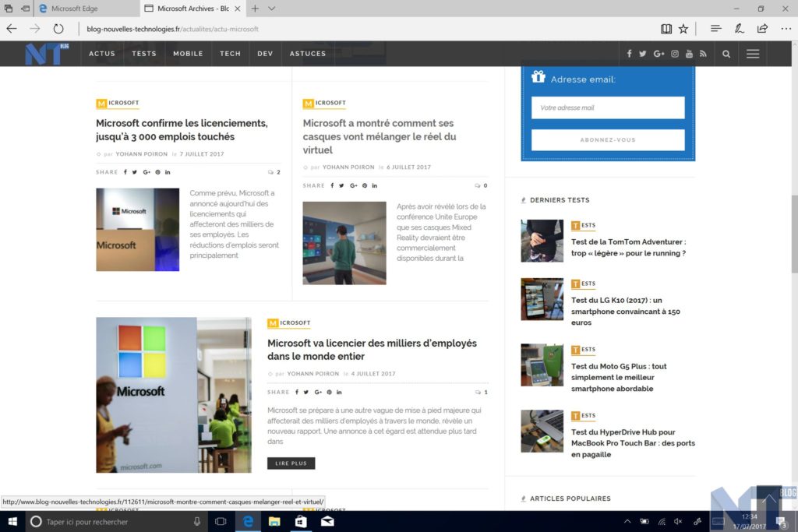798x532 pixels.
Task: Go back with the browser back arrow
Action: [x=12, y=29]
